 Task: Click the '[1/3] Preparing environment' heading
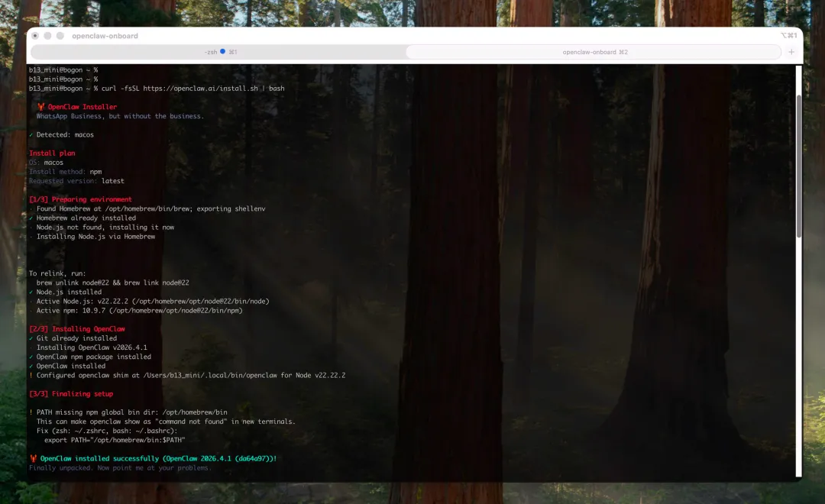pos(80,199)
